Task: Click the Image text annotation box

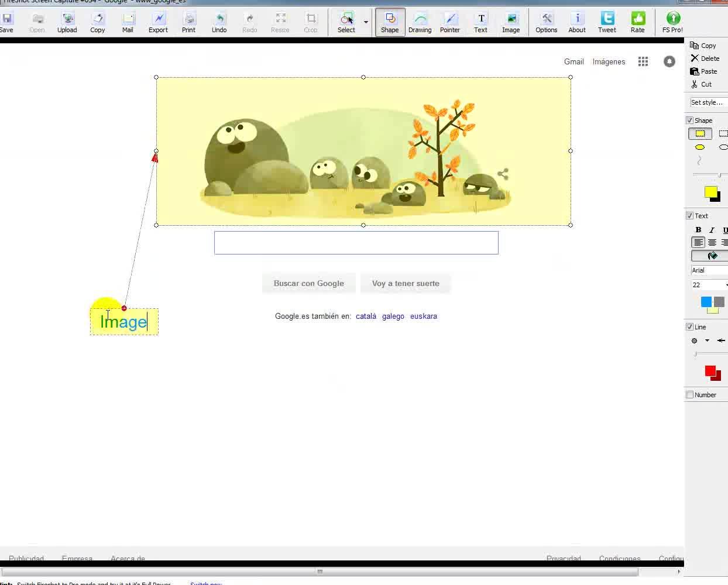Action: click(x=124, y=322)
